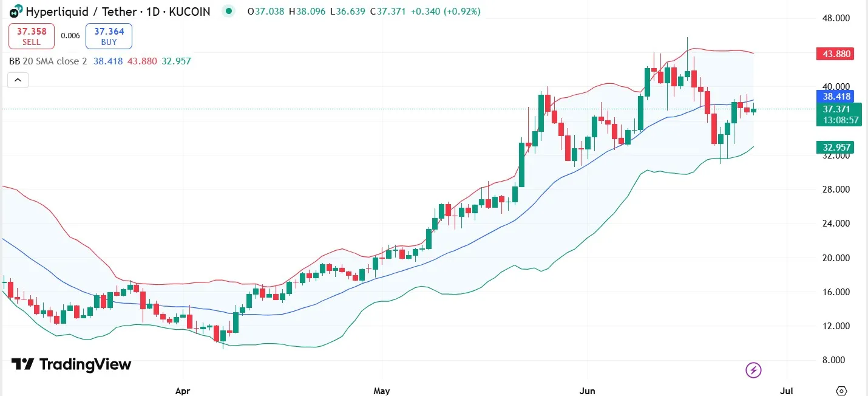Place a buy order at 37.364
Screen dimensions: 868x396
[x=109, y=36]
